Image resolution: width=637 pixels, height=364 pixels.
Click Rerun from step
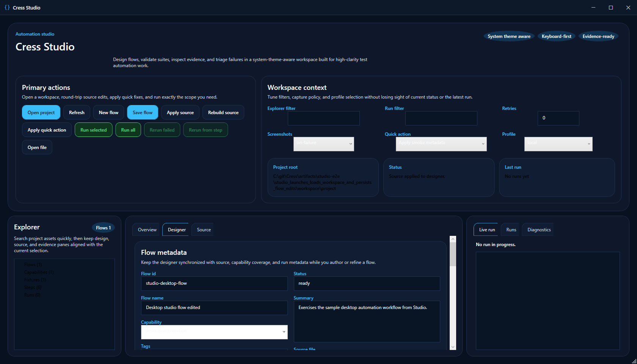tap(206, 130)
